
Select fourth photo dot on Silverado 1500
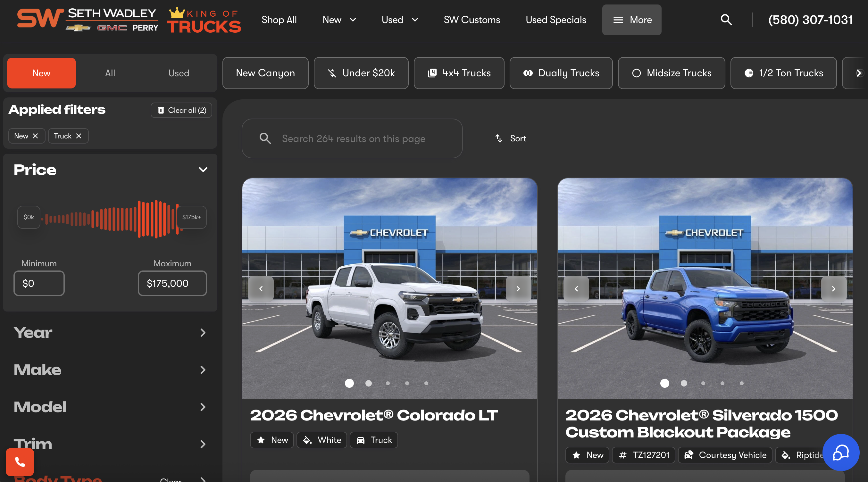tap(722, 383)
